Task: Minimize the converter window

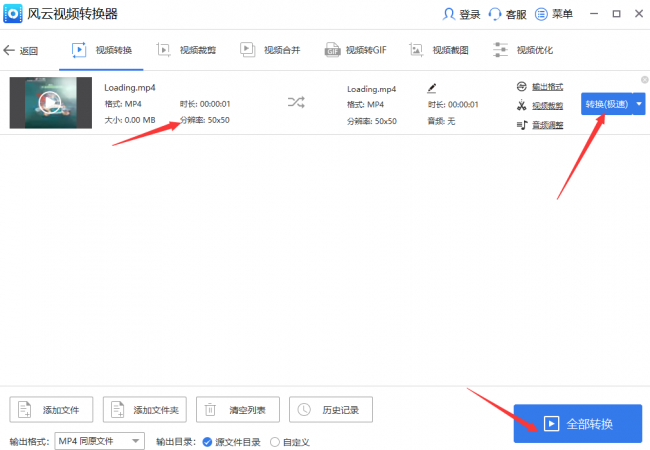Action: [594, 14]
